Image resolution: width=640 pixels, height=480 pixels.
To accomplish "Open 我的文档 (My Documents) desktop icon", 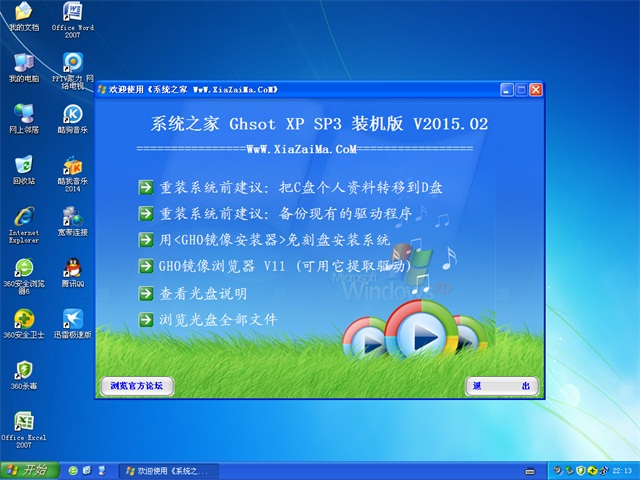I will pos(23,13).
